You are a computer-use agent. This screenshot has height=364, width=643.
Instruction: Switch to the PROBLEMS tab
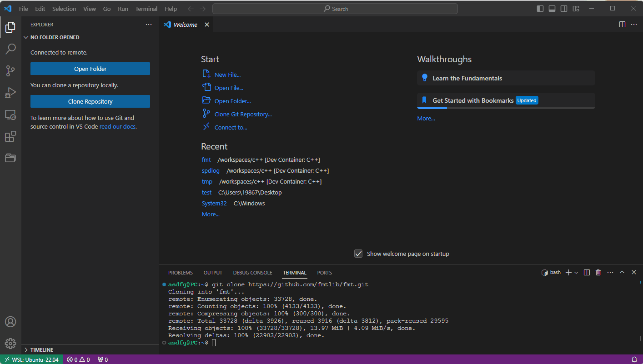pyautogui.click(x=180, y=272)
